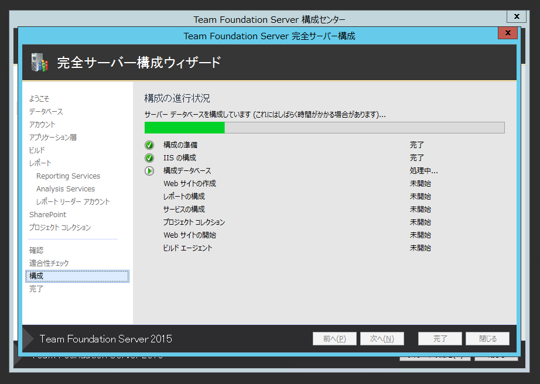Screen dimensions: 540x384
Task: Close the 構成センター background window
Action: 517,17
